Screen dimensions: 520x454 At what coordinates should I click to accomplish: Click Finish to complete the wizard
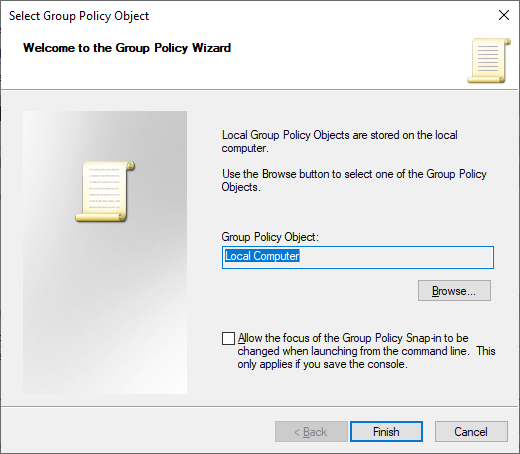(386, 432)
